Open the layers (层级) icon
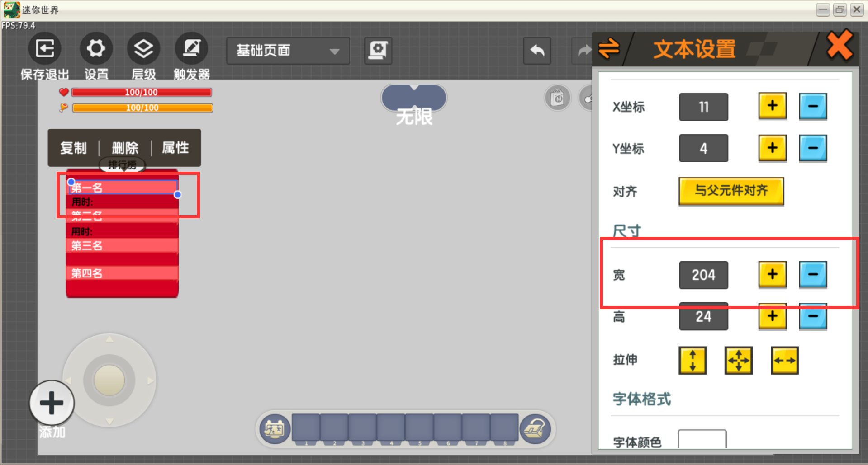 coord(143,48)
